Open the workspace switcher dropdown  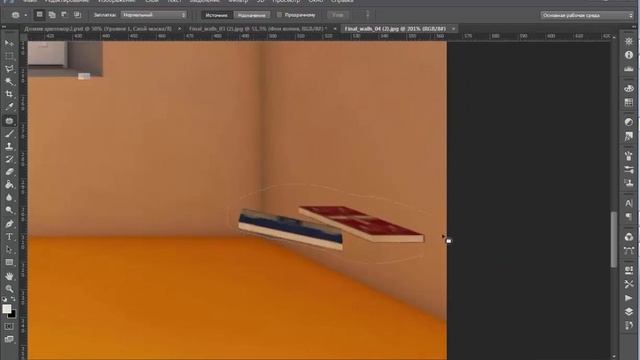tap(587, 15)
